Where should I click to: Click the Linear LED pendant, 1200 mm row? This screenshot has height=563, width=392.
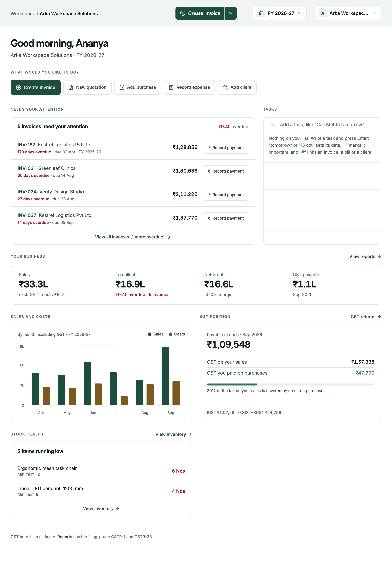101,491
